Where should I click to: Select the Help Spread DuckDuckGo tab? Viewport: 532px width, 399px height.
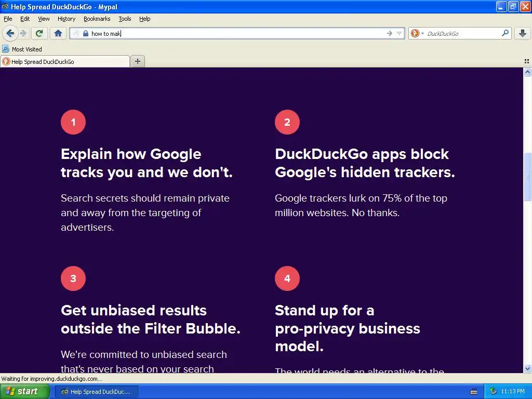65,61
